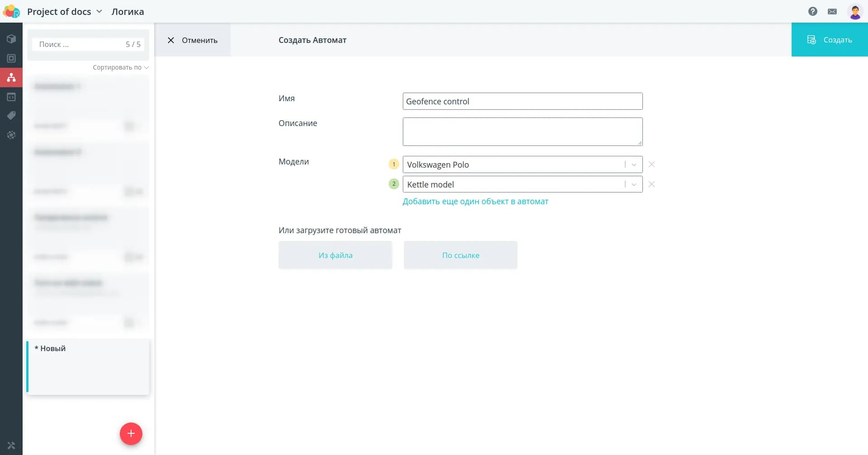Click the nested-square icon in sidebar

[x=11, y=58]
